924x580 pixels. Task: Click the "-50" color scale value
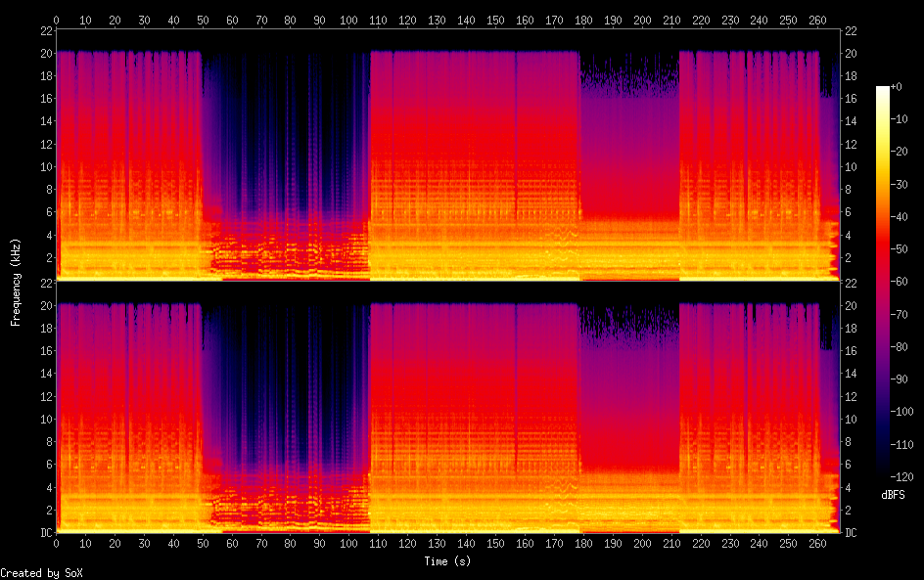(x=900, y=249)
